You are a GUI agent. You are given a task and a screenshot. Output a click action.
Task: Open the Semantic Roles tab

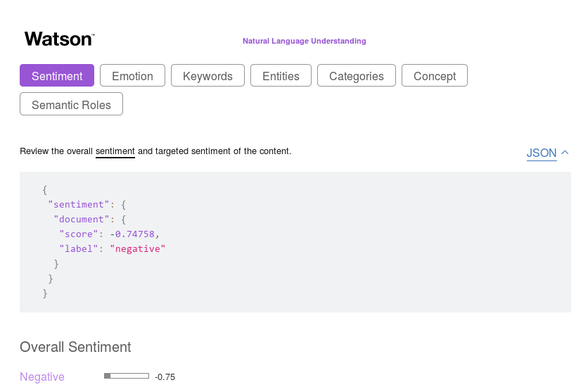(x=71, y=104)
